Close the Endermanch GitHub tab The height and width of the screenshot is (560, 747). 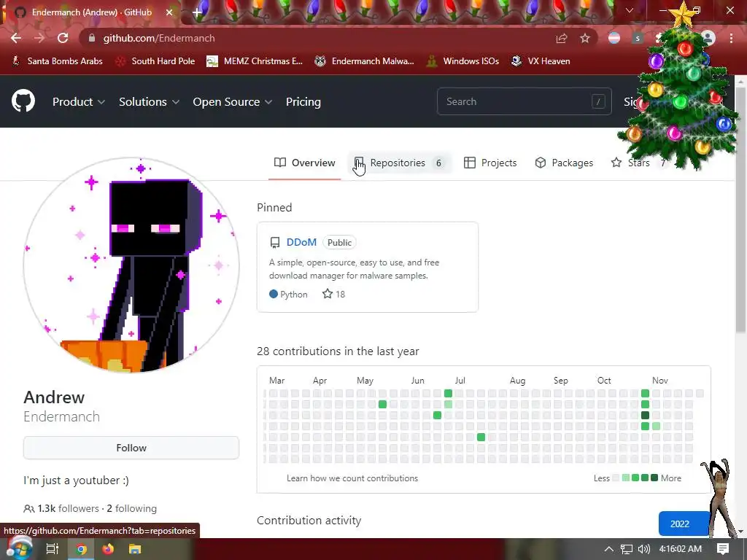click(169, 12)
